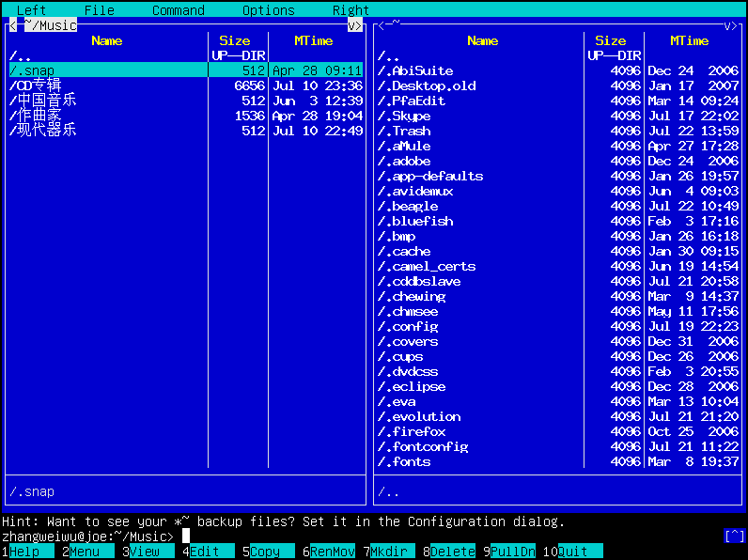Open the File menu
748x560 pixels.
coord(99,10)
